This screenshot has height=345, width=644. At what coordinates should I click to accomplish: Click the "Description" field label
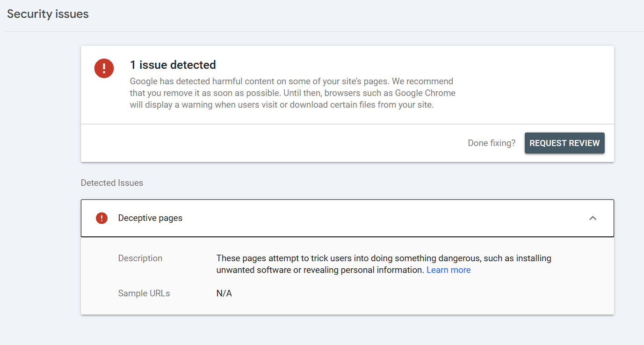[140, 258]
